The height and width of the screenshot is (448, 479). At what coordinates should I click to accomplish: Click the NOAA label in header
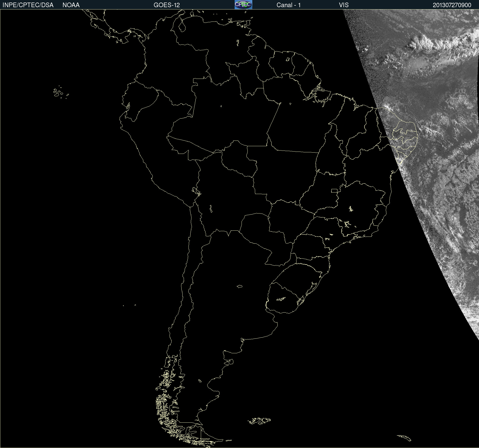coord(71,5)
